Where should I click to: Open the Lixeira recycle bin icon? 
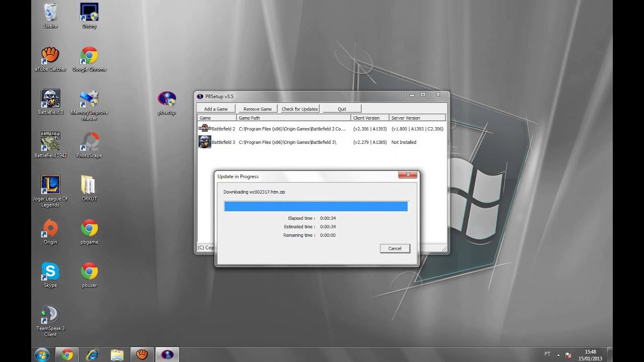click(50, 15)
